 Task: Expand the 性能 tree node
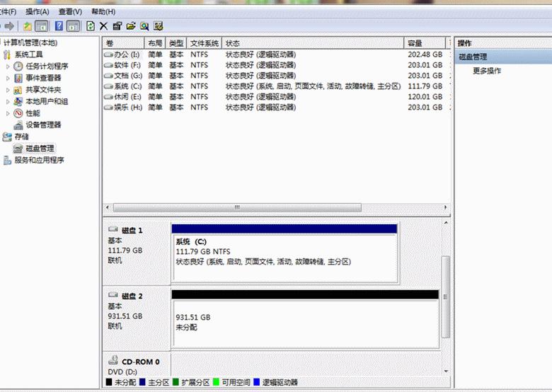[x=8, y=113]
